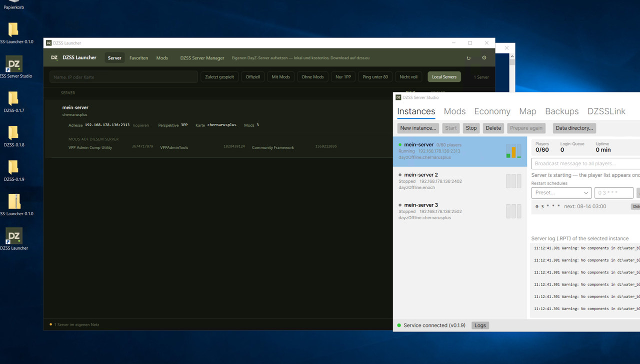The height and width of the screenshot is (364, 640).
Task: Click the resource bars of running mein-server
Action: (x=513, y=151)
